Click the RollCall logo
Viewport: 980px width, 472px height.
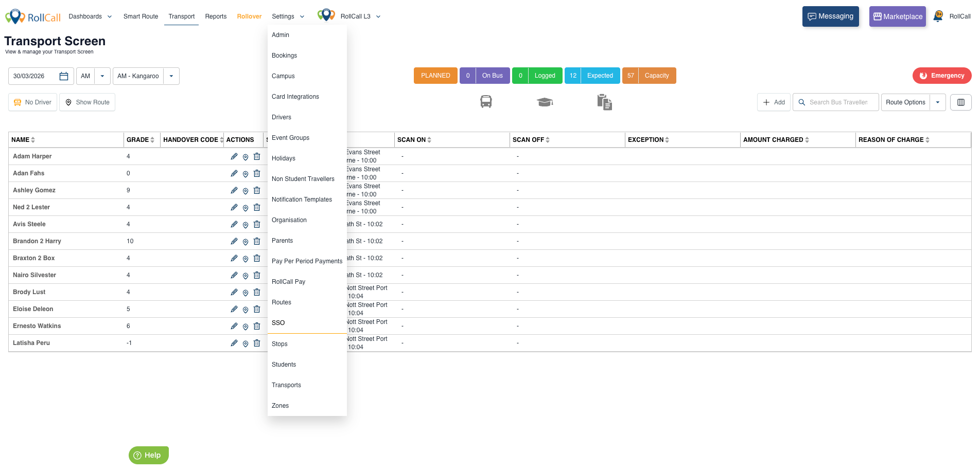[x=33, y=16]
